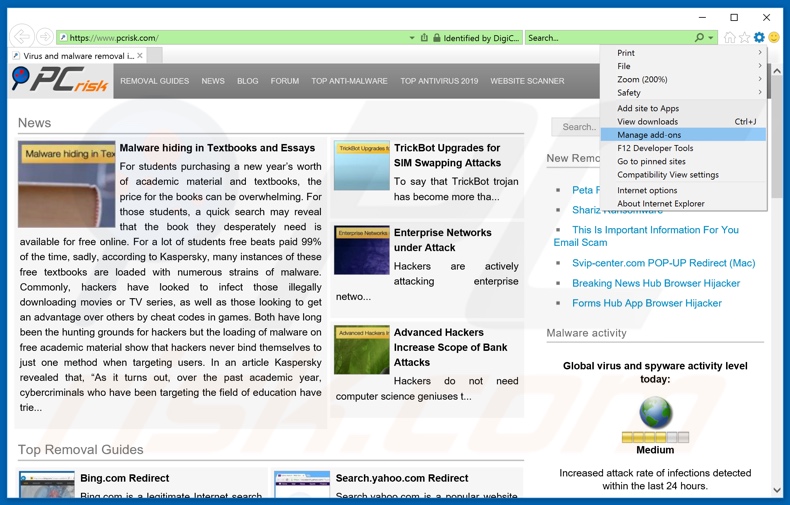Image resolution: width=790 pixels, height=505 pixels.
Task: Expand the address bar dropdown arrow
Action: point(412,38)
